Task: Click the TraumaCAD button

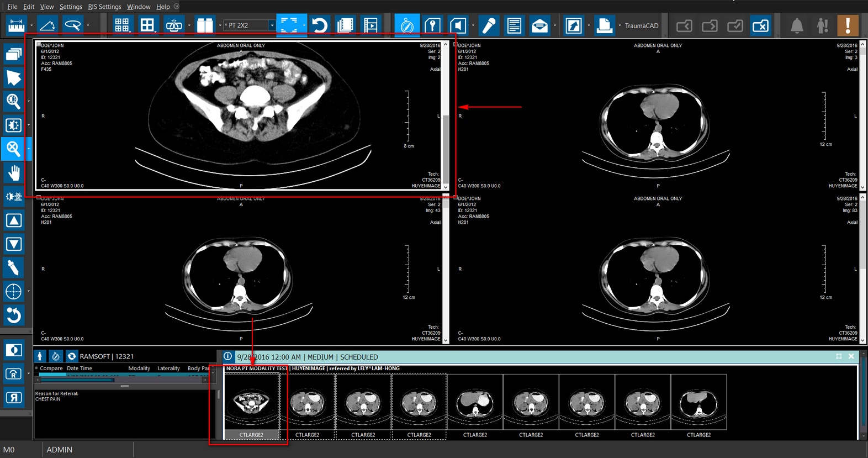Action: point(641,25)
